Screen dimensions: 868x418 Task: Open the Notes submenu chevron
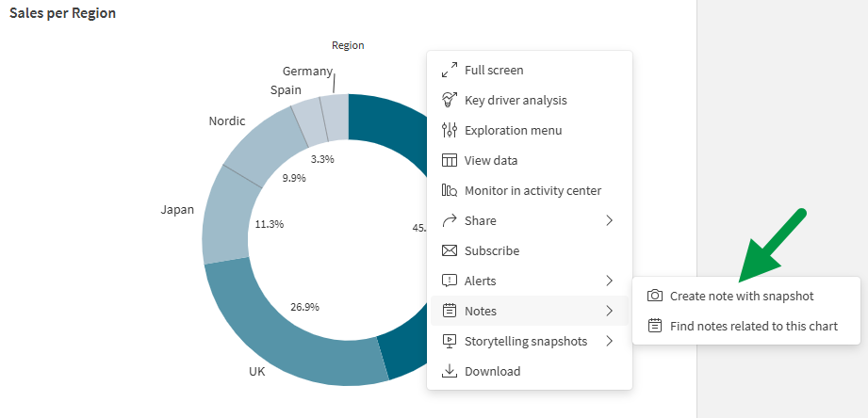610,311
